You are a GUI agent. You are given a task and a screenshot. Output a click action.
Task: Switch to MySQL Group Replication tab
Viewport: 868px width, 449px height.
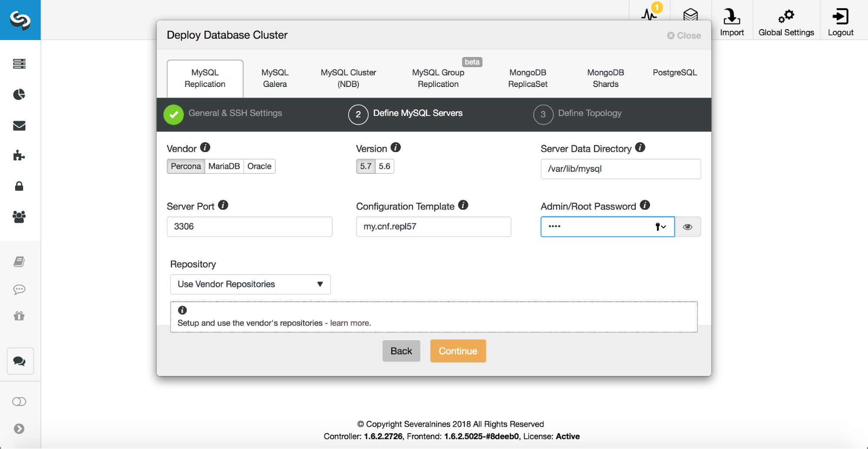point(438,78)
